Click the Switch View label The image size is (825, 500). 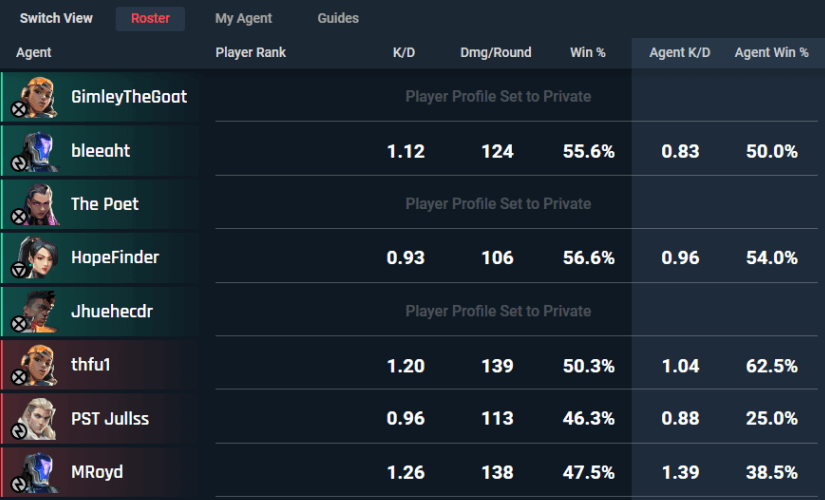point(56,18)
